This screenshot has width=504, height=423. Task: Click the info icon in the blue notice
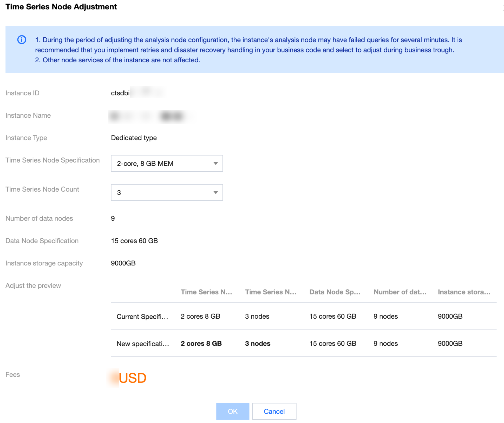point(22,40)
